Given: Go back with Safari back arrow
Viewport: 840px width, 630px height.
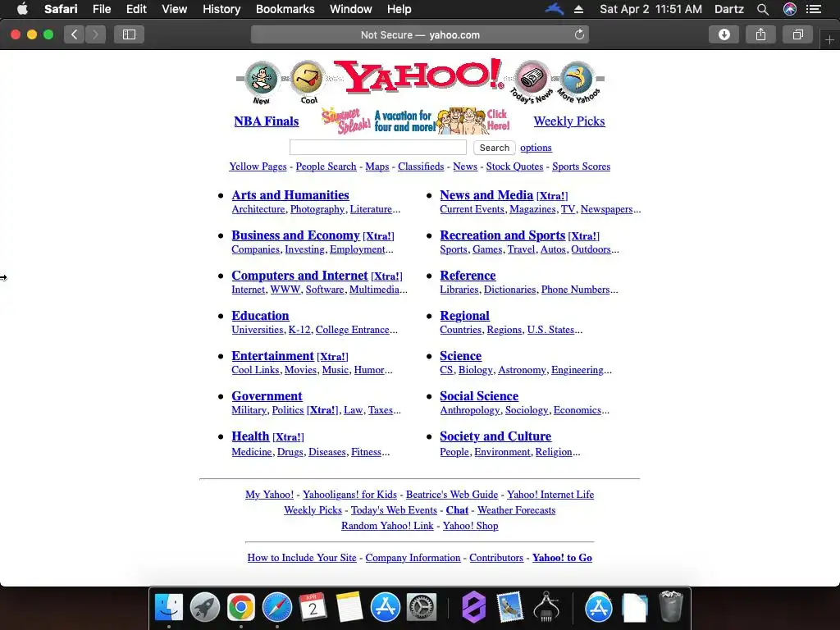Looking at the screenshot, I should click(x=75, y=34).
